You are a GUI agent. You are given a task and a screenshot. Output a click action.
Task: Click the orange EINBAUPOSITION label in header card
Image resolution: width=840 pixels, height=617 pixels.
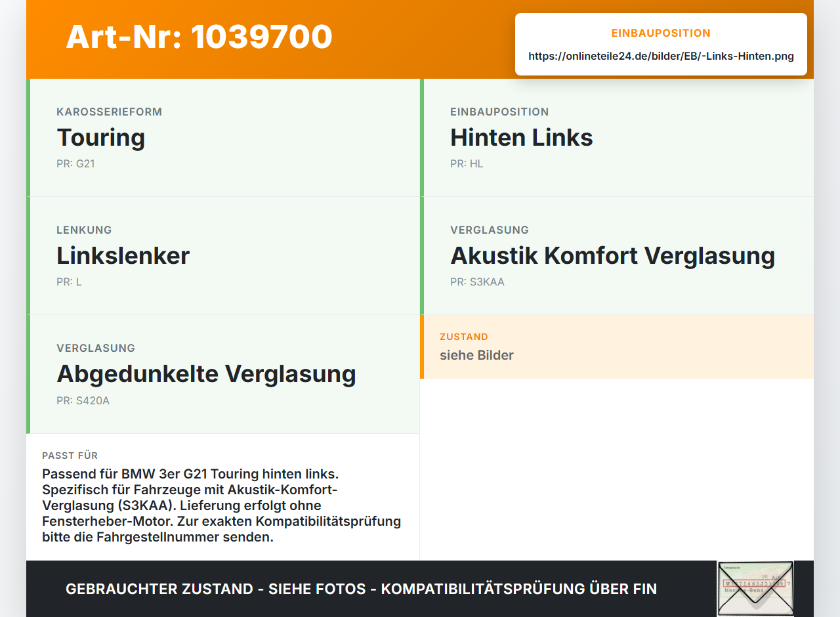661,33
